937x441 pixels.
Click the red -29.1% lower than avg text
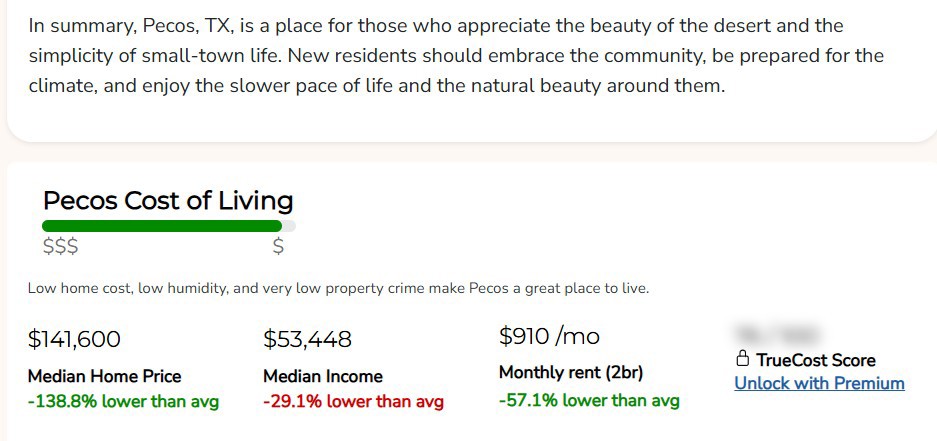click(x=353, y=401)
